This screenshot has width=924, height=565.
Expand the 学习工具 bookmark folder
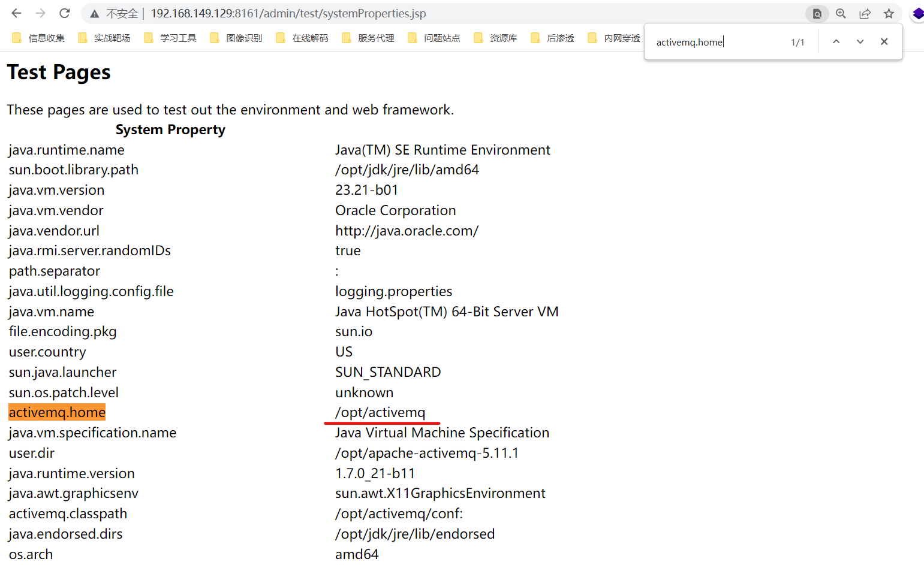coord(171,38)
